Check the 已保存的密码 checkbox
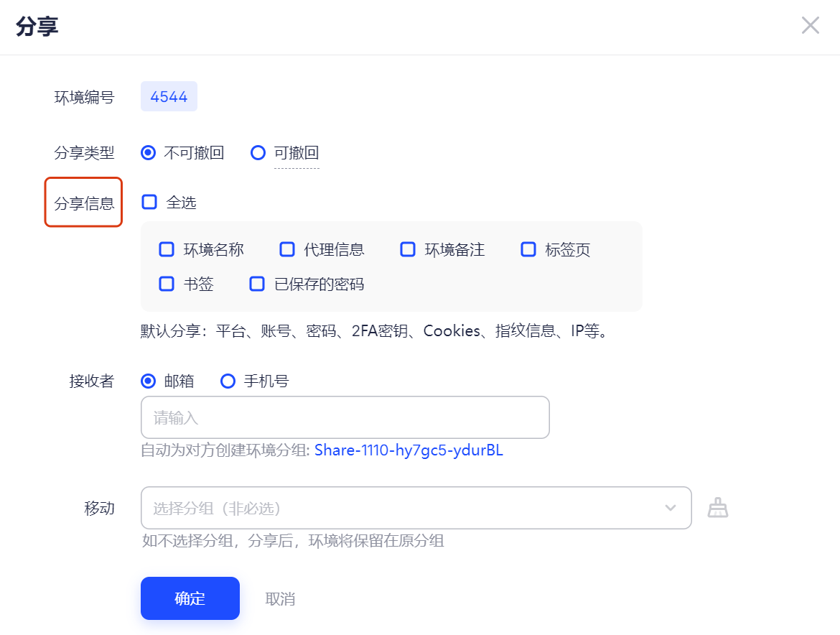Screen dimensions: 840x635 [256, 284]
